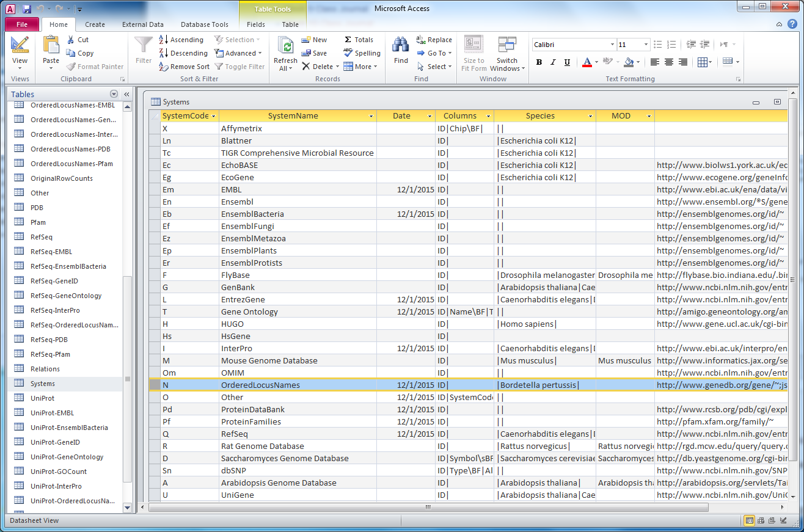Run the Spelling check
Screen dimensions: 804x532
pyautogui.click(x=362, y=53)
